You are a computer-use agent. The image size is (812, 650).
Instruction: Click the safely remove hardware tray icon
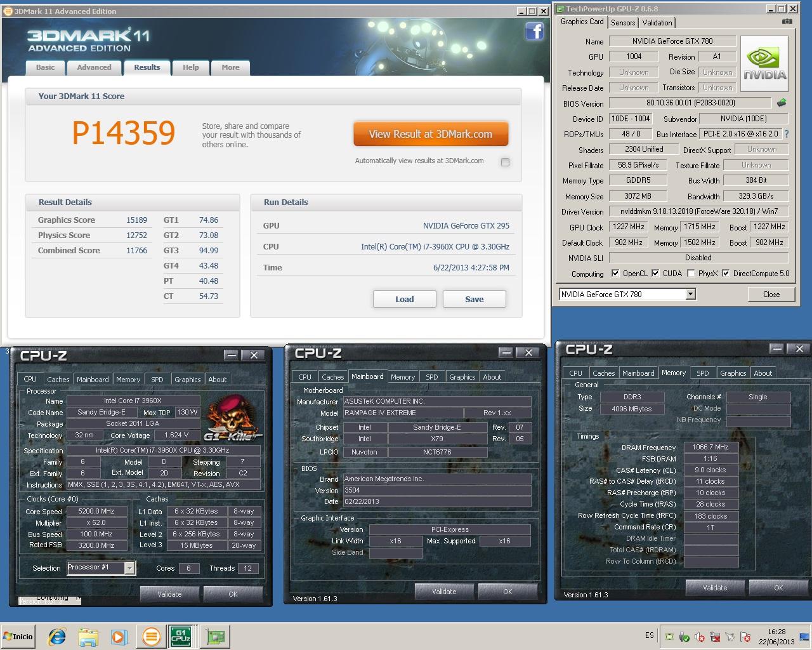(684, 637)
